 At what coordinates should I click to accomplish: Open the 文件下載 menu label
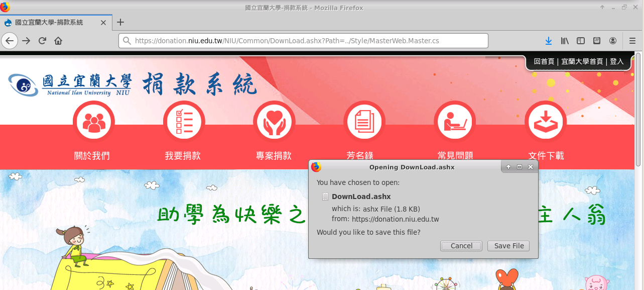coord(546,156)
